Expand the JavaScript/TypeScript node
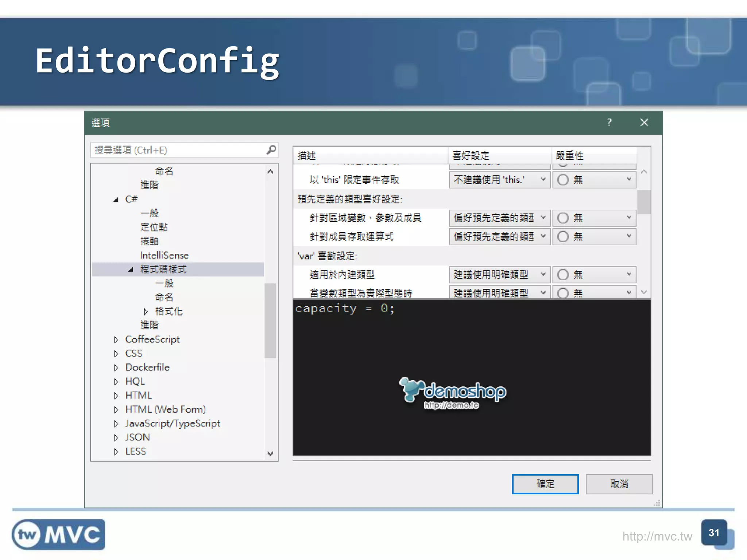747x560 pixels. coord(116,424)
